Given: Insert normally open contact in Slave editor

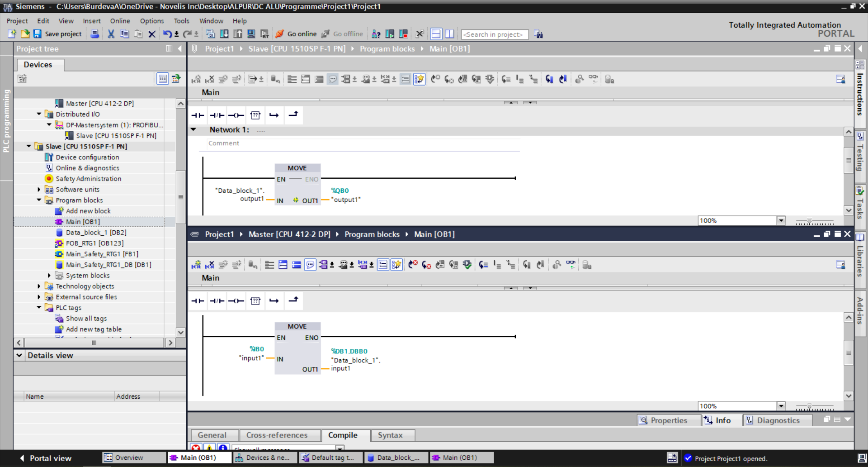Looking at the screenshot, I should pos(198,115).
